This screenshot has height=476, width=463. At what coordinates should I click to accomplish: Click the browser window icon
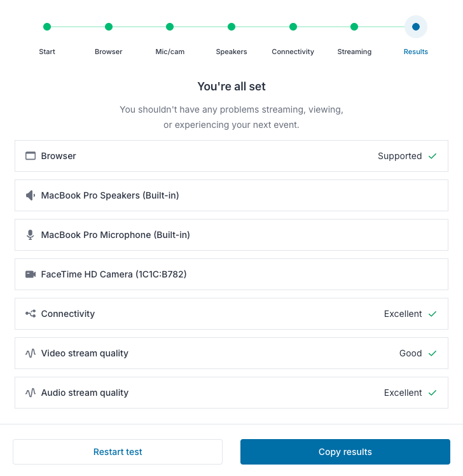coord(31,156)
